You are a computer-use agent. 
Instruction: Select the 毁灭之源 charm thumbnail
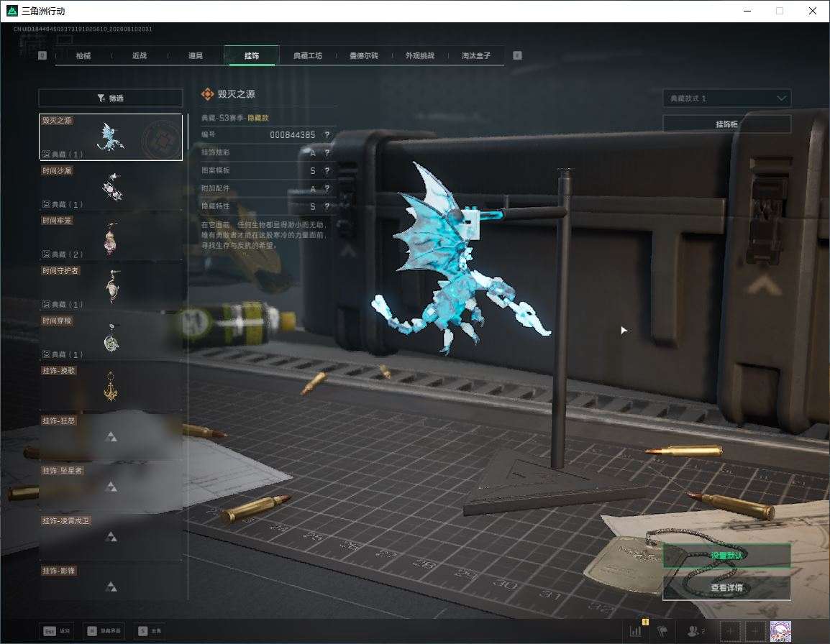coord(111,137)
